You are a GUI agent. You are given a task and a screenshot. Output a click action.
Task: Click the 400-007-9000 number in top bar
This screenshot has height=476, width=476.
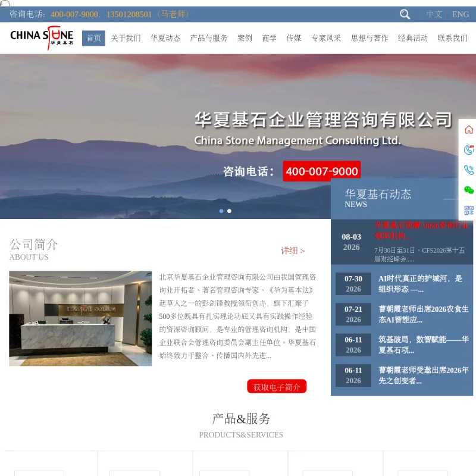pyautogui.click(x=74, y=14)
